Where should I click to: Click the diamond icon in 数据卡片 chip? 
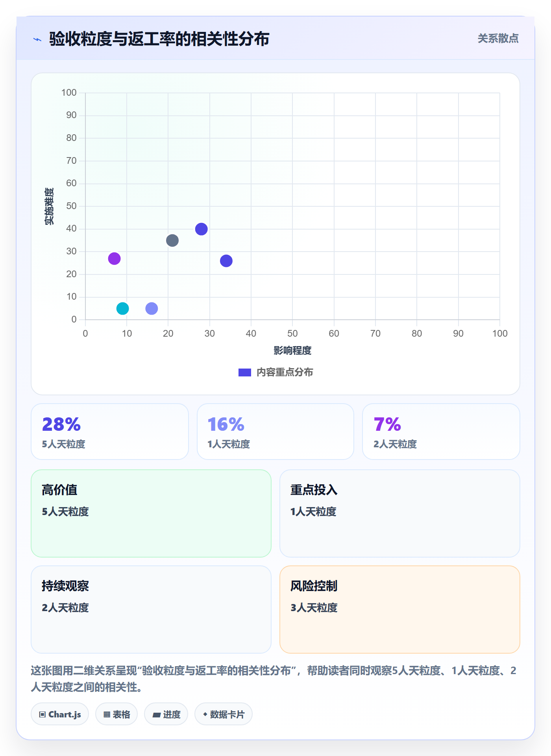pos(205,714)
